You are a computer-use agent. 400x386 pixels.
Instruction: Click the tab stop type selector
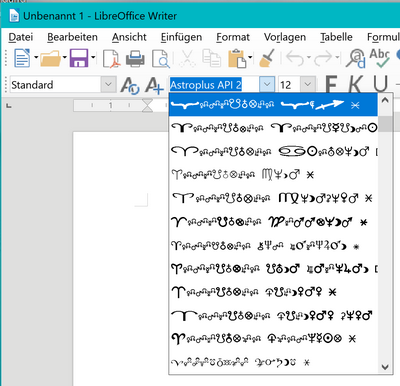coord(9,106)
